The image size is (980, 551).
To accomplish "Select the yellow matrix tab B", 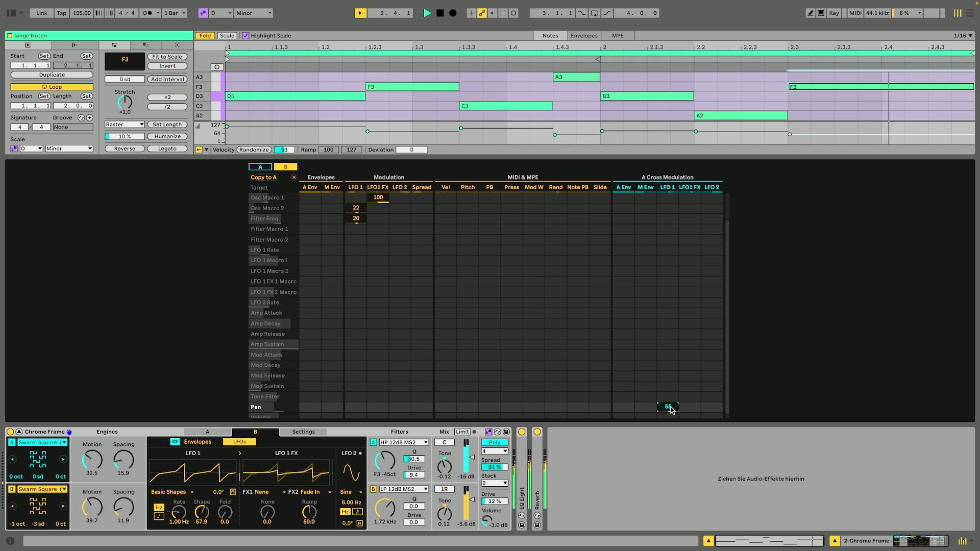I will click(x=285, y=167).
